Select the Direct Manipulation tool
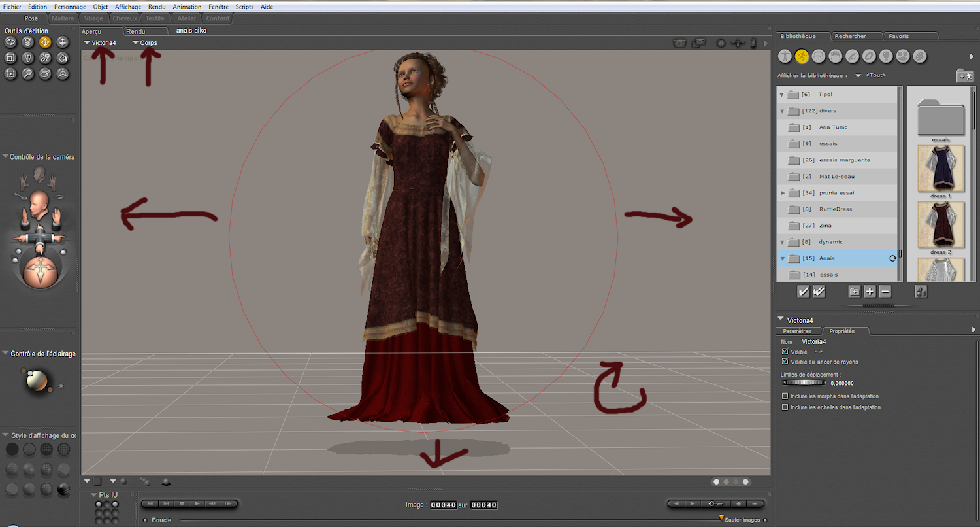Screen dimensions: 980x527 tap(62, 74)
